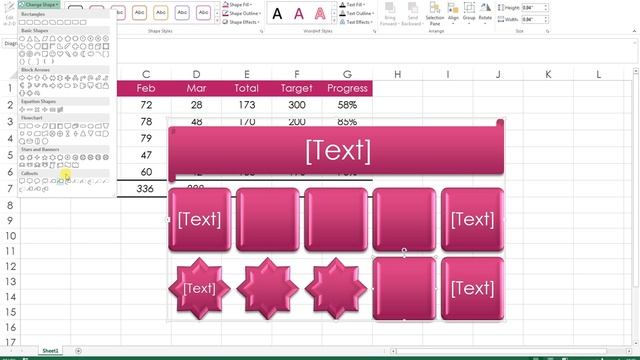Click the Progress header cell
The image size is (640, 360).
click(347, 88)
